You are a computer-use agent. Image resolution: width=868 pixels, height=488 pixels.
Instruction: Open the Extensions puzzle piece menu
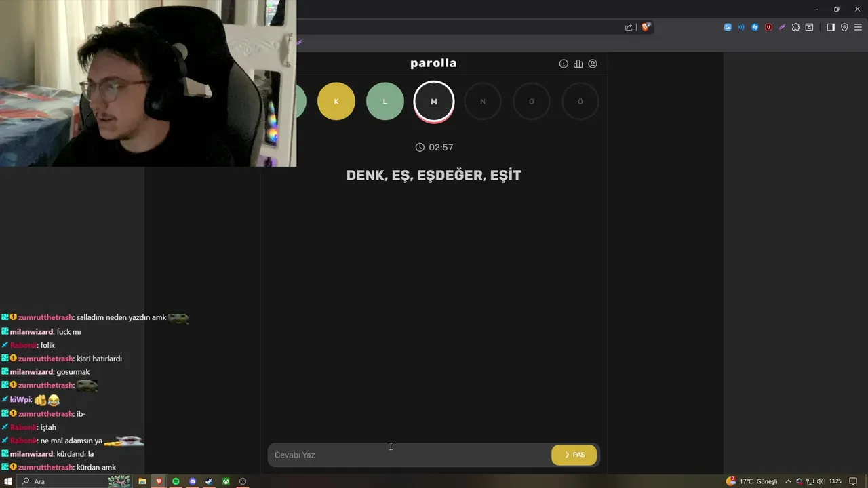pos(795,27)
